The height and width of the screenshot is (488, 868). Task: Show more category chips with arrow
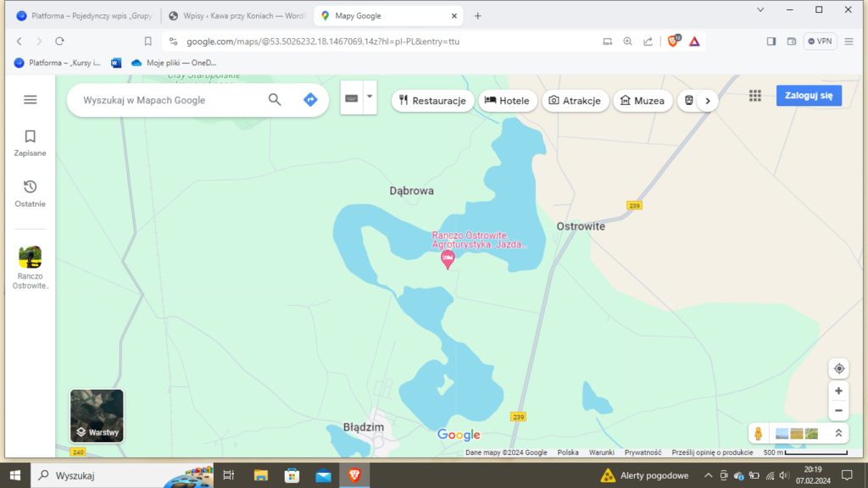706,101
